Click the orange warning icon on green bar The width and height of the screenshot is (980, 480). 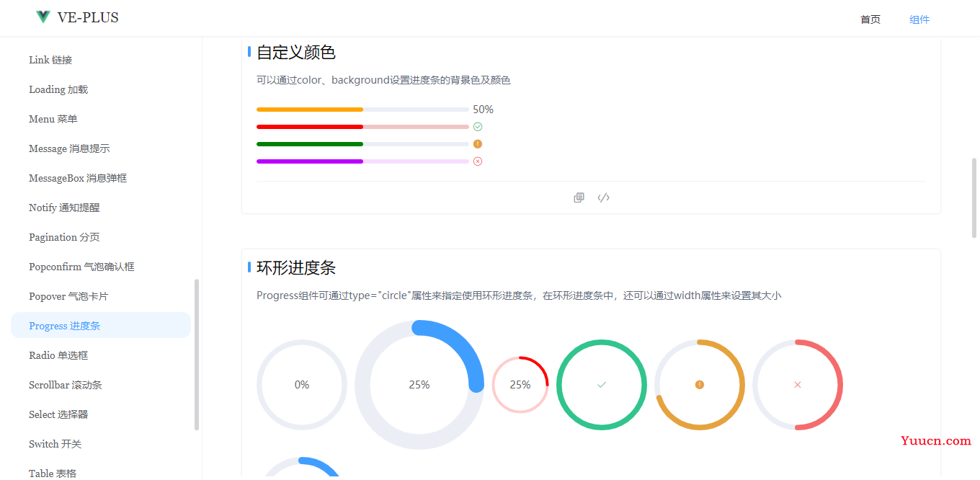click(478, 144)
